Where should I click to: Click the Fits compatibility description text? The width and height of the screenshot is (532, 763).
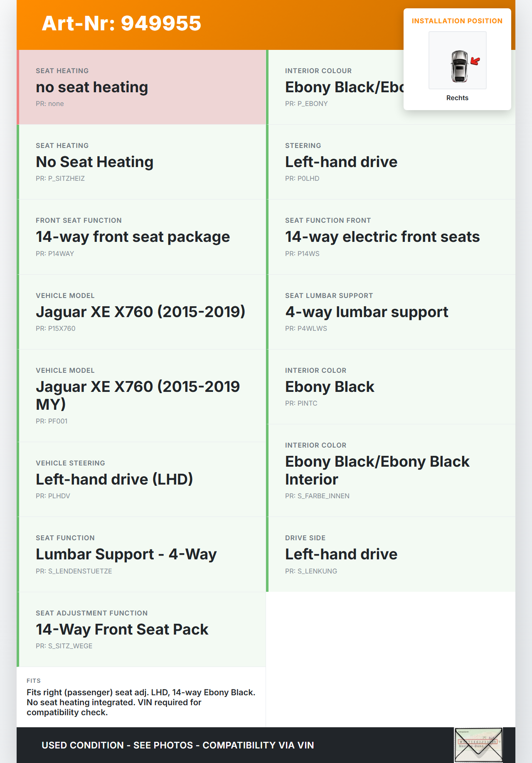pos(141,702)
